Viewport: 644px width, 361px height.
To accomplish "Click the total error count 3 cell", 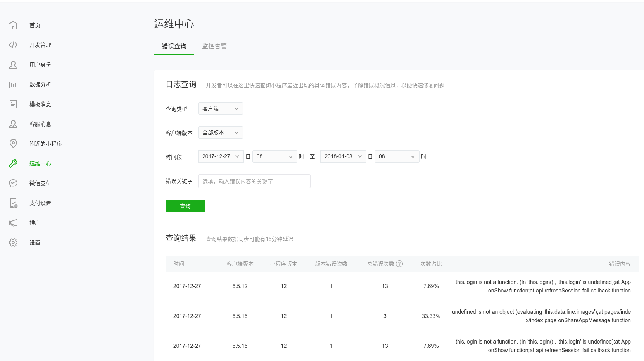I will (x=385, y=316).
